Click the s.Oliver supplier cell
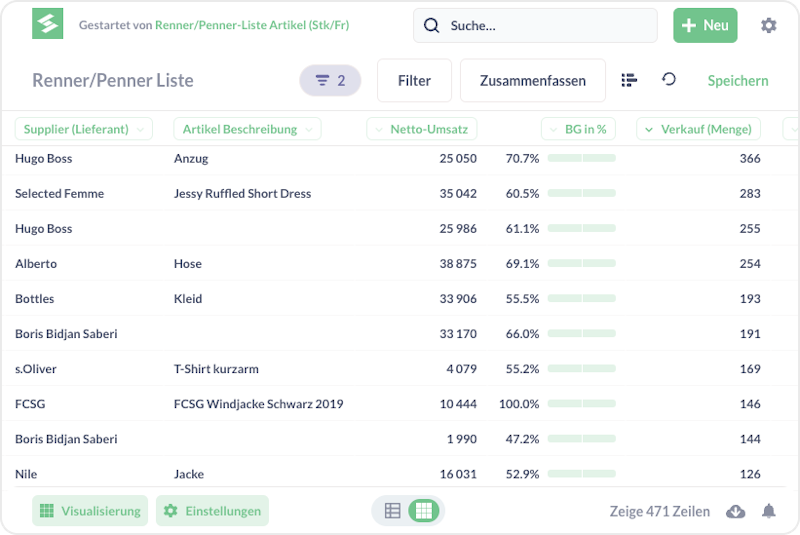This screenshot has height=535, width=800. [x=36, y=369]
